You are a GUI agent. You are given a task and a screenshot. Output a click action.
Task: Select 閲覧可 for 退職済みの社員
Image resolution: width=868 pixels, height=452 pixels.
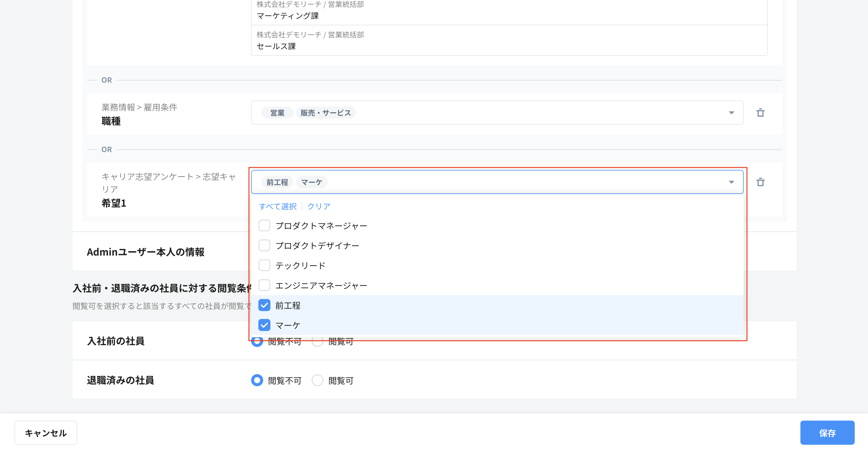tap(317, 380)
